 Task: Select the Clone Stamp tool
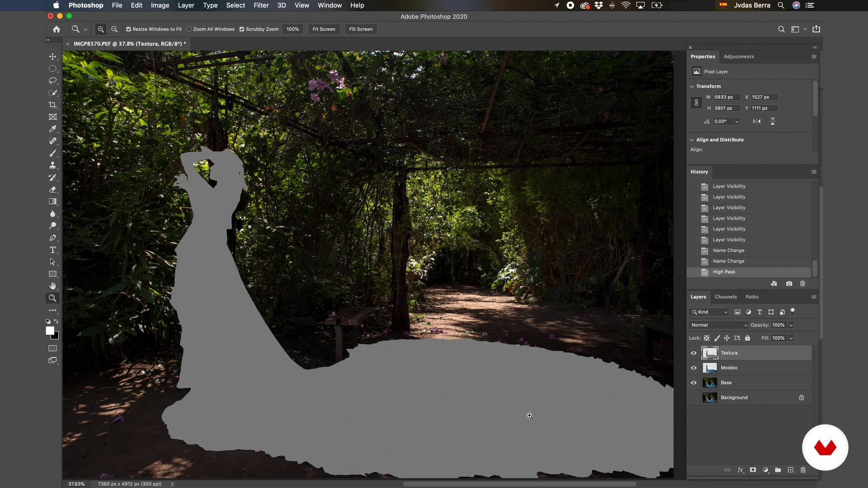pos(52,165)
